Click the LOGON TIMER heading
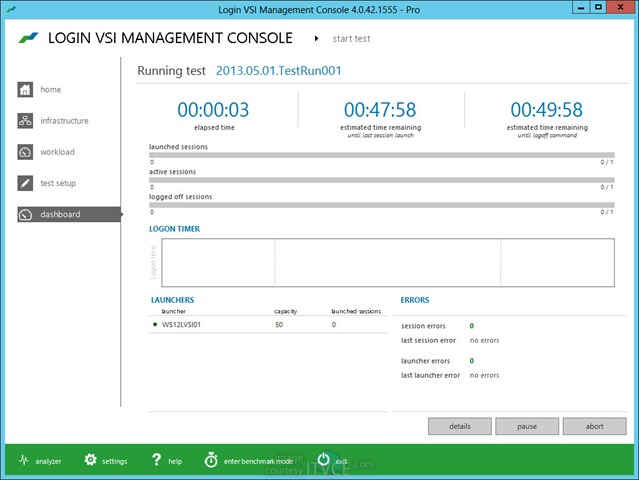This screenshot has width=639, height=480. 174,229
